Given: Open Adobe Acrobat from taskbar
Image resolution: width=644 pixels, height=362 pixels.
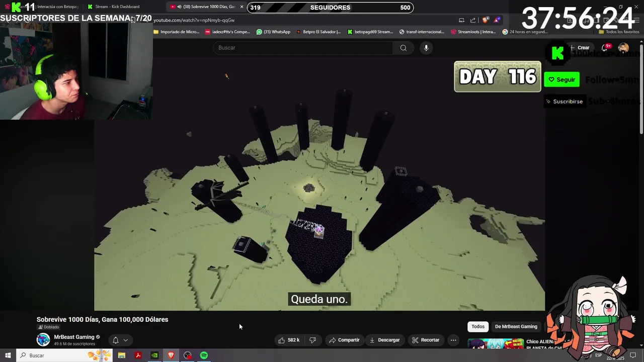Looking at the screenshot, I should [138, 355].
